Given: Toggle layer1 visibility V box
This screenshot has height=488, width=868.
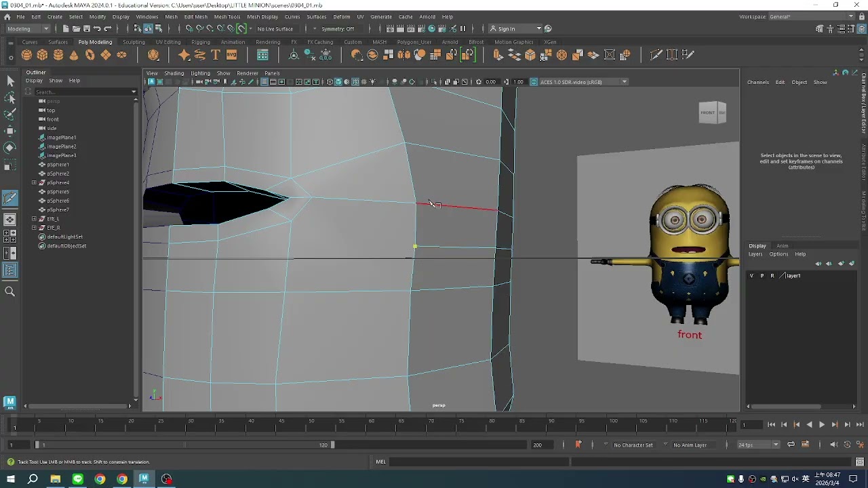Looking at the screenshot, I should pos(751,276).
